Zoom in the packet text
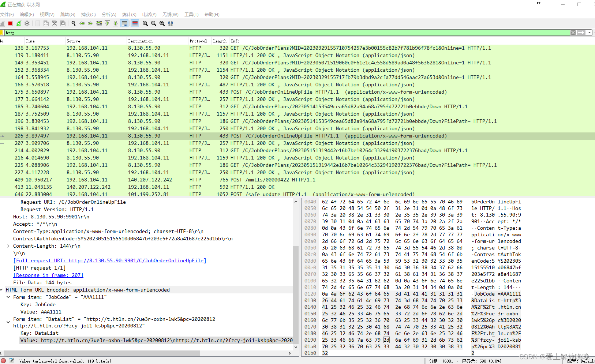 coord(145,23)
